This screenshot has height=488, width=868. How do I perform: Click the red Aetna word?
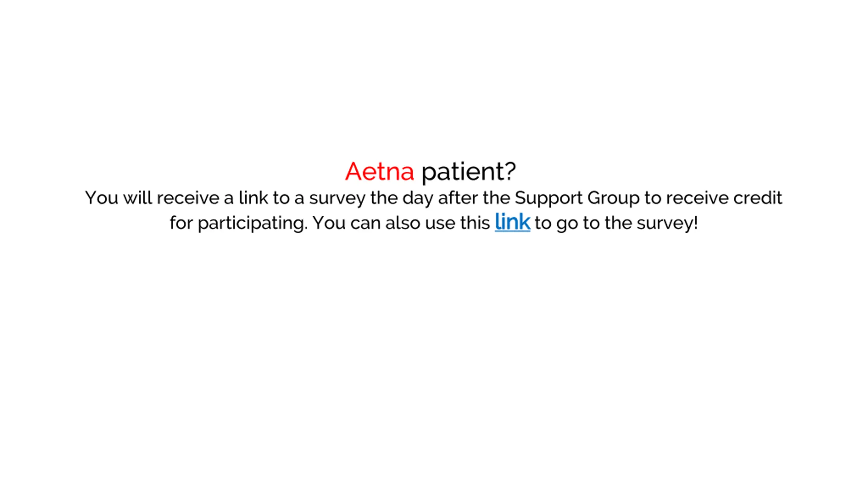379,171
